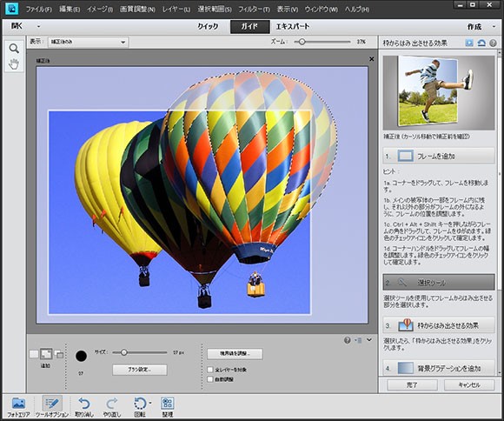Click the 完了 done button

point(412,385)
